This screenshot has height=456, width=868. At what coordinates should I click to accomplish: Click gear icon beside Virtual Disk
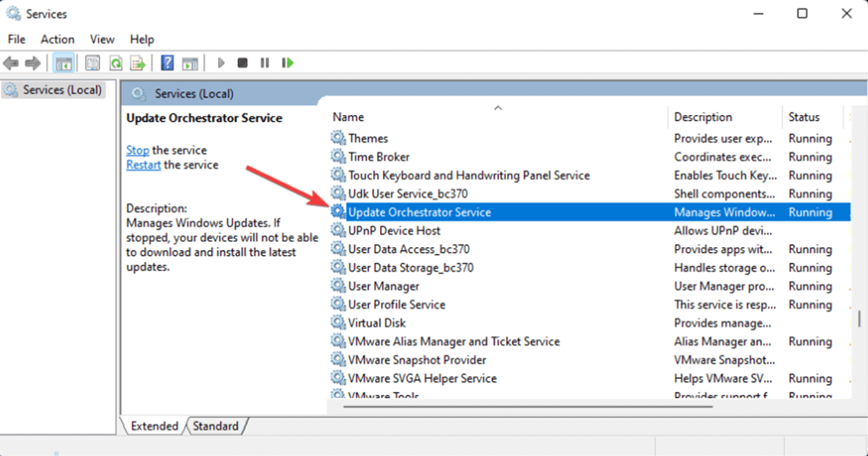click(339, 322)
